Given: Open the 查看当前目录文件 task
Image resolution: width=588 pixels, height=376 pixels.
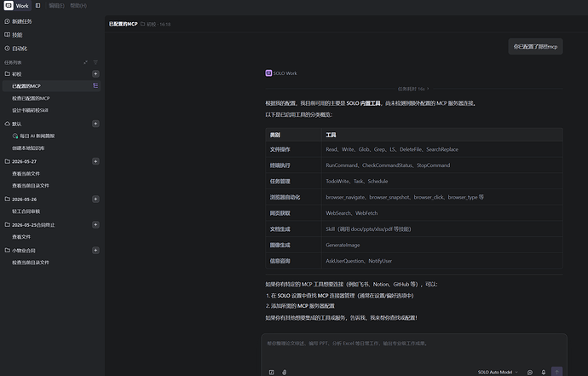Looking at the screenshot, I should pos(31,186).
